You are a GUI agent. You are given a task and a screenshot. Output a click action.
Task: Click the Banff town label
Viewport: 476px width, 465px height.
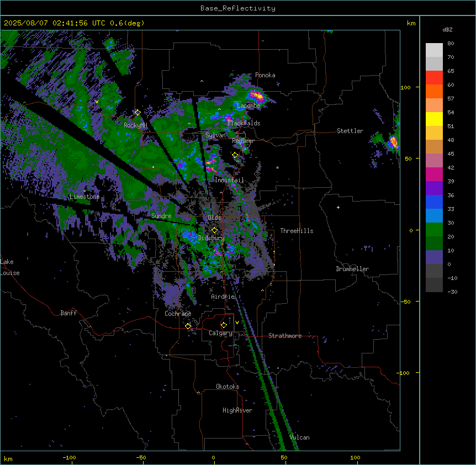pos(68,313)
